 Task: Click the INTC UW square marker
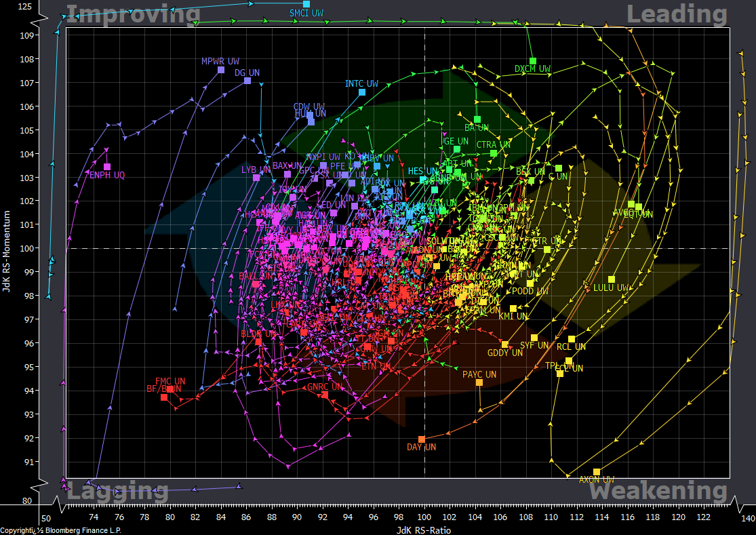pos(362,92)
